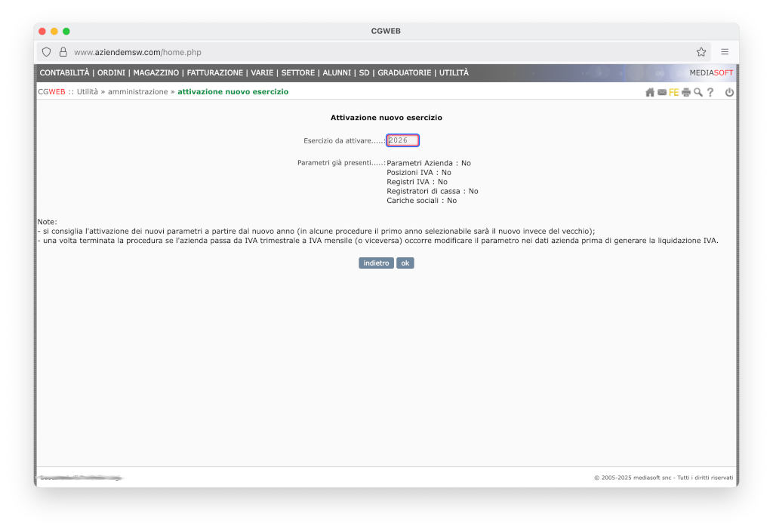This screenshot has height=532, width=773.
Task: Open messages via the envelope icon
Action: (661, 92)
